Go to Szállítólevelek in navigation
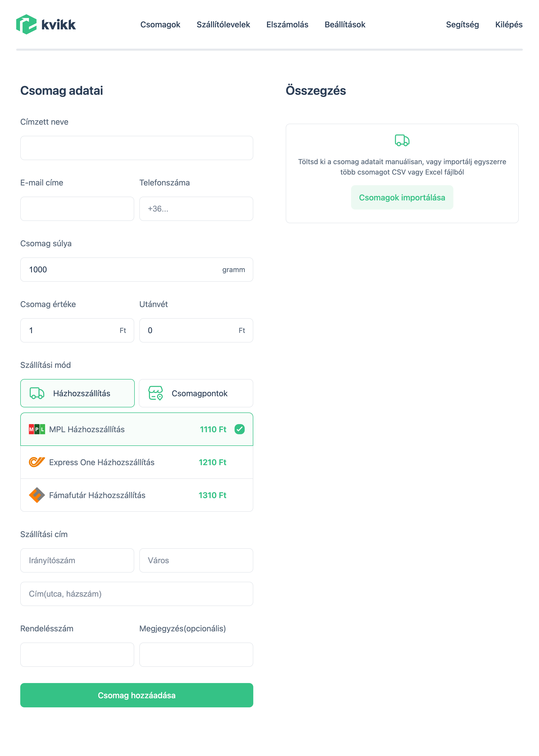This screenshot has width=539, height=756. point(223,25)
